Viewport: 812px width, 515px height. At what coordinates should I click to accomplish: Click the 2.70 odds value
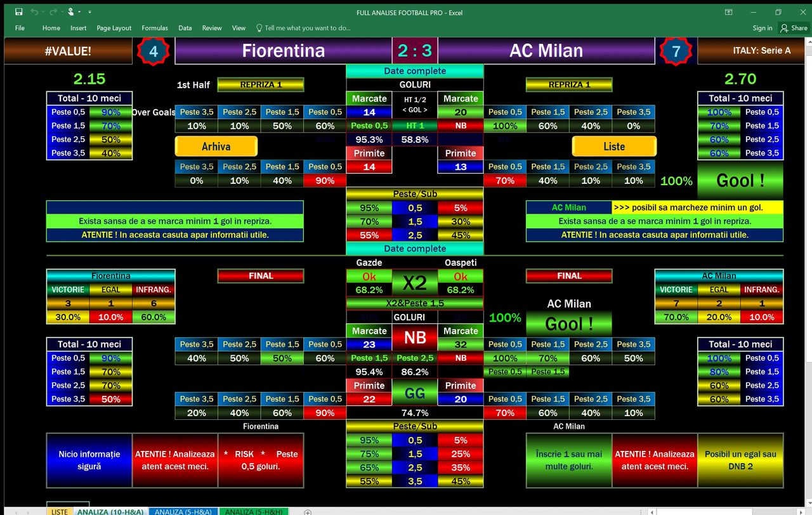[740, 79]
